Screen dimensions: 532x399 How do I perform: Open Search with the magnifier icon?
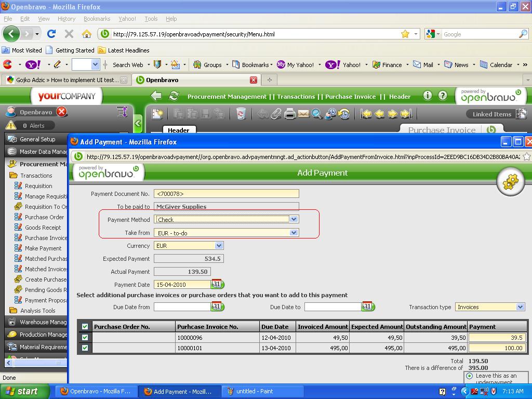[x=316, y=114]
